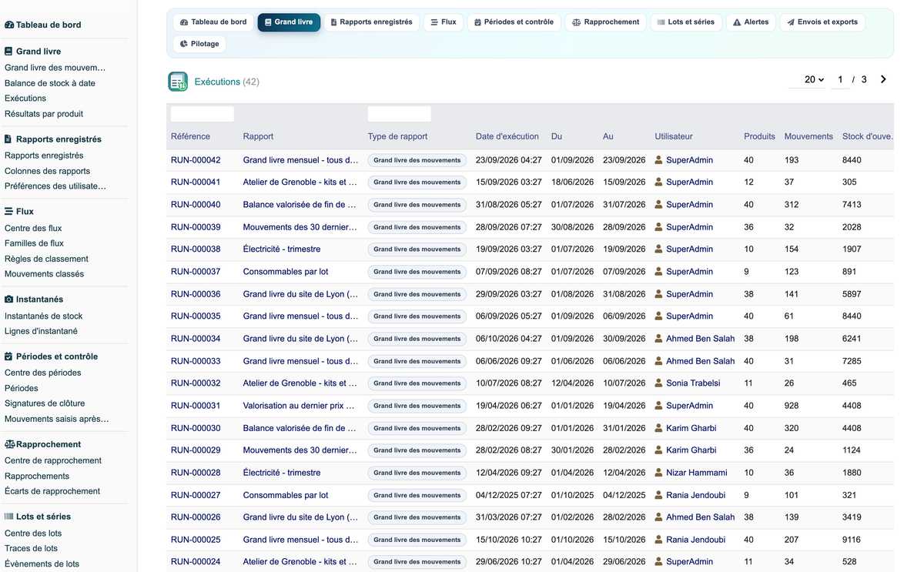Click mouvements value 928 in RUN-000031 row
This screenshot has width=924, height=572.
coord(792,406)
